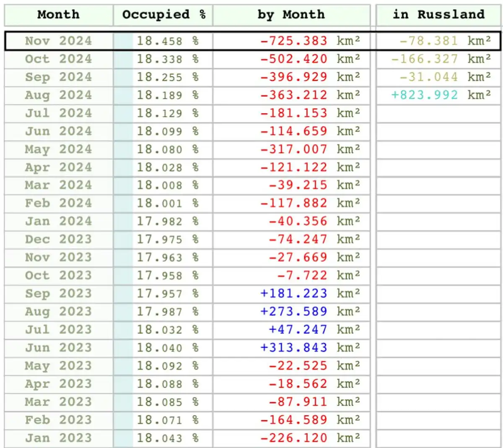Click the +273.589 km² monthly value
Viewport: 503px width, 448px height.
[310, 312]
